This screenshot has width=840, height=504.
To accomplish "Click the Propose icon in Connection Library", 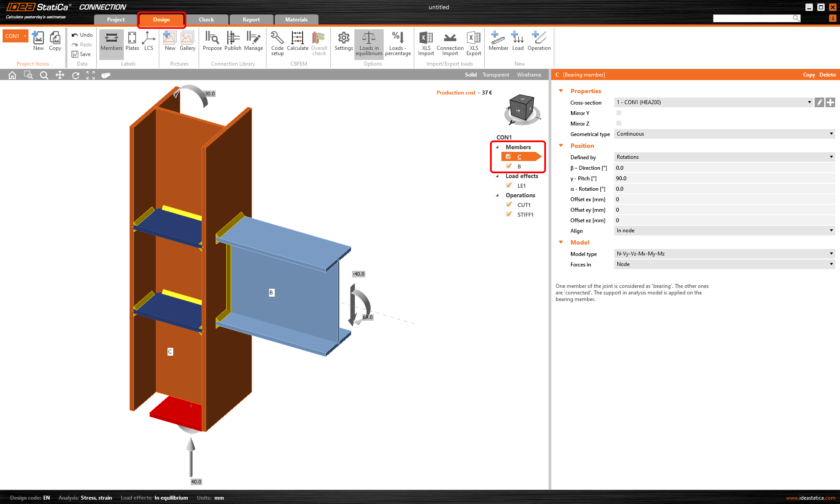I will (x=212, y=43).
